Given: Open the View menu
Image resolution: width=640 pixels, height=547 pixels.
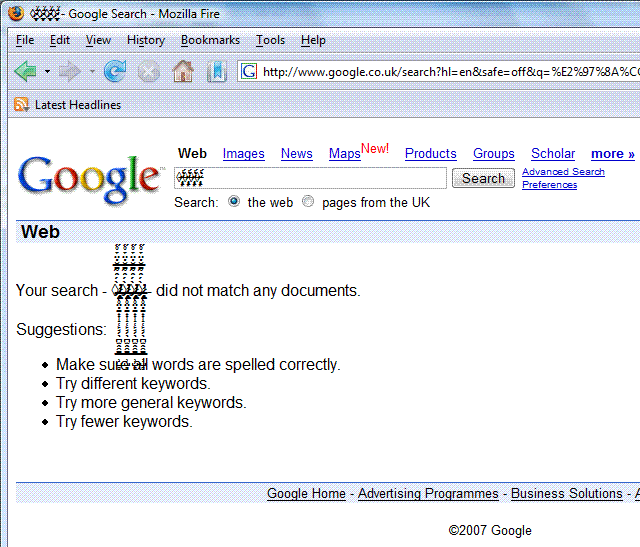Looking at the screenshot, I should (x=98, y=40).
